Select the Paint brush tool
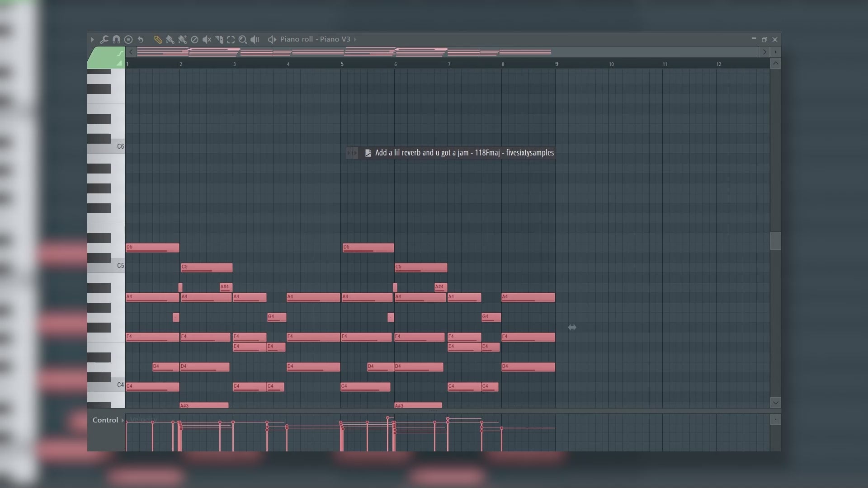The height and width of the screenshot is (488, 868). [x=170, y=39]
